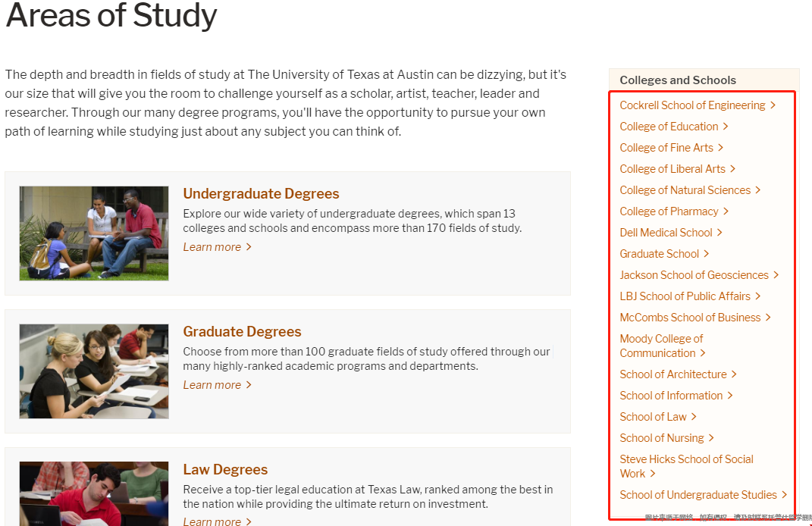
Task: Learn more about Law Degrees
Action: (217, 521)
